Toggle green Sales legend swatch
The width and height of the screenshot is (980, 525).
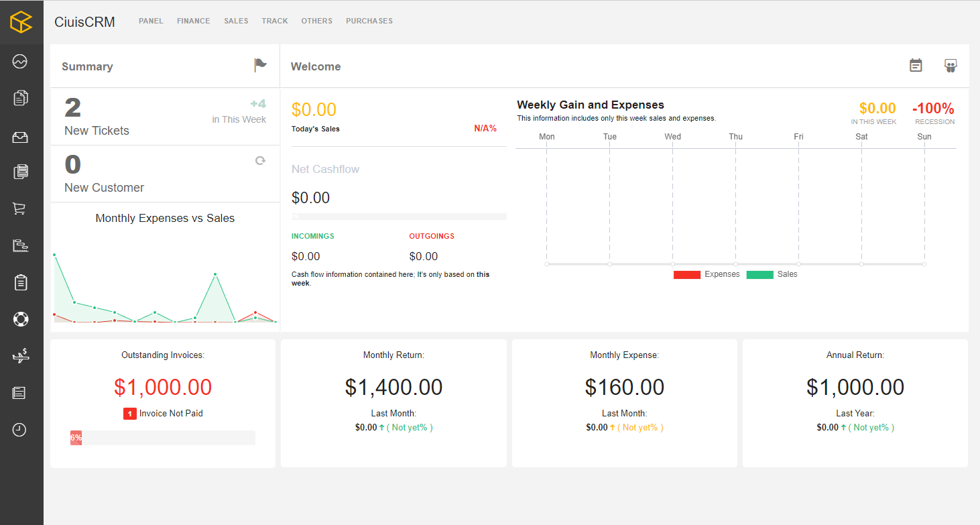[760, 274]
